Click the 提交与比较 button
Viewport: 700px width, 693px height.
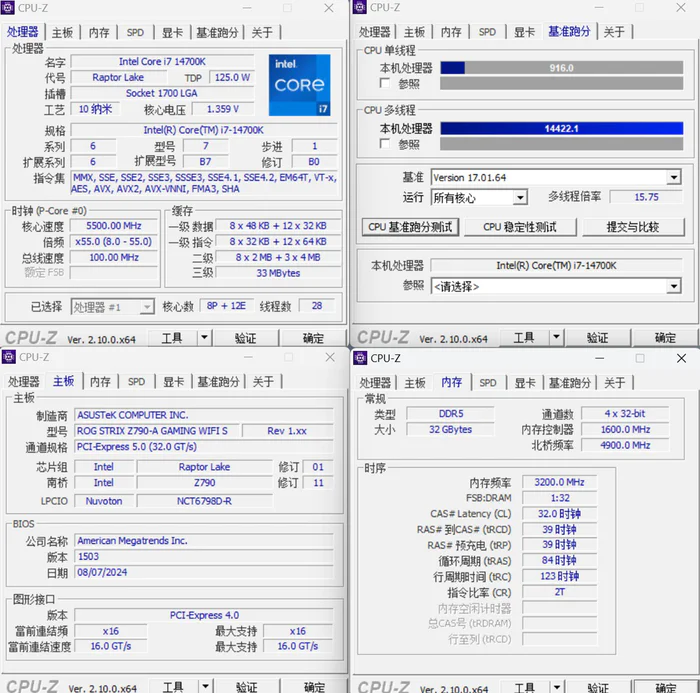click(633, 227)
